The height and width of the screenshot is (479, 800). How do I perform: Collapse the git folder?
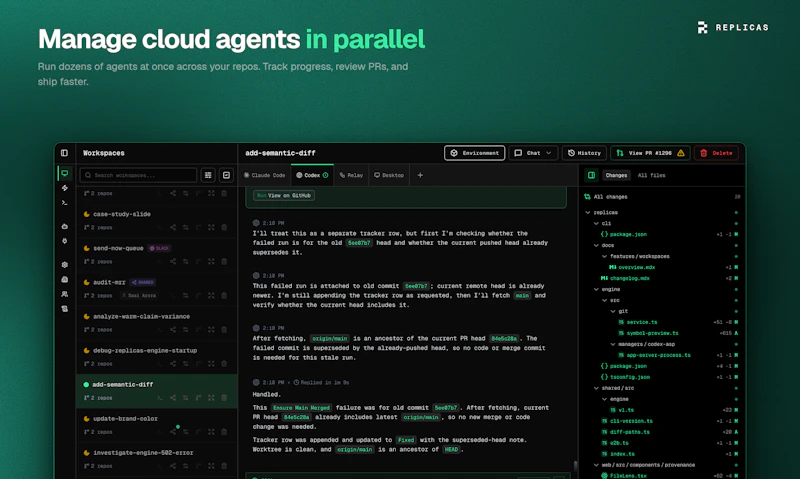[613, 311]
